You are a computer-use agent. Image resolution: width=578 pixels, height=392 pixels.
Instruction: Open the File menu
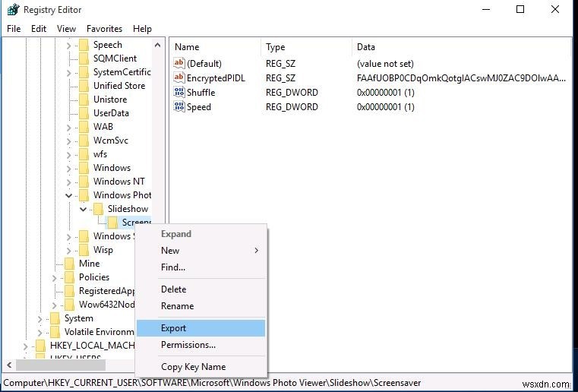(14, 29)
